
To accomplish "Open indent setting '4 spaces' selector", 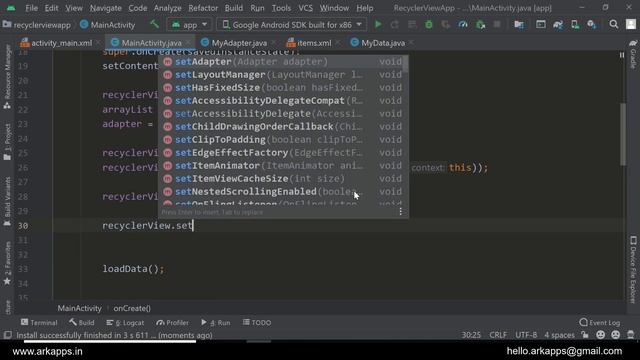I will coord(559,335).
